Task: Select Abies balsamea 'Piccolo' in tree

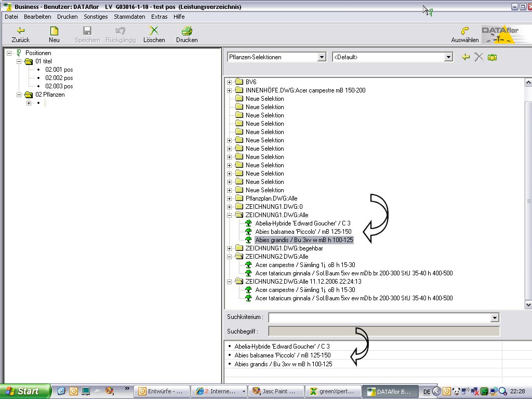Action: 303,232
